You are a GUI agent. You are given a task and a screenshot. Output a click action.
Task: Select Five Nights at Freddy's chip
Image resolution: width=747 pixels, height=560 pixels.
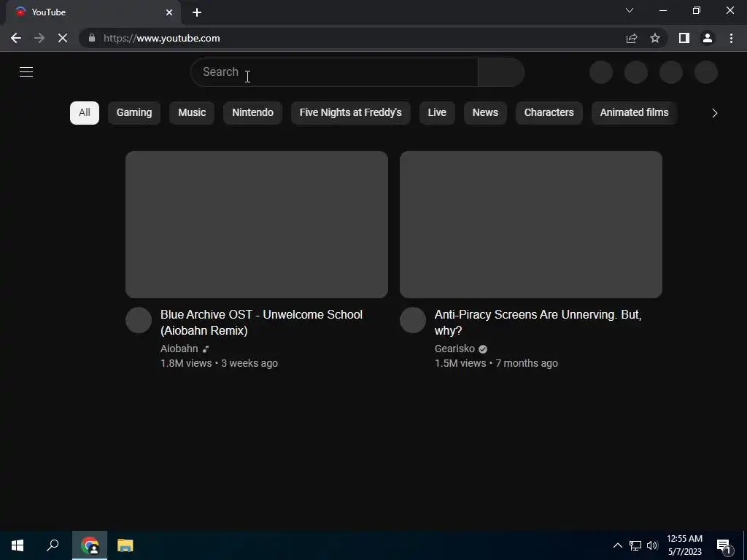pos(351,113)
